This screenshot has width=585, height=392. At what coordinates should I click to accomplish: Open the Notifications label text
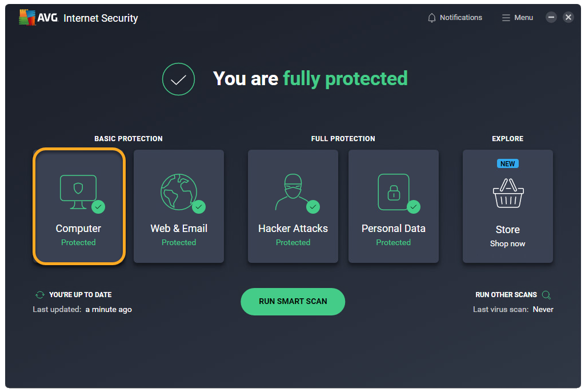(x=460, y=18)
